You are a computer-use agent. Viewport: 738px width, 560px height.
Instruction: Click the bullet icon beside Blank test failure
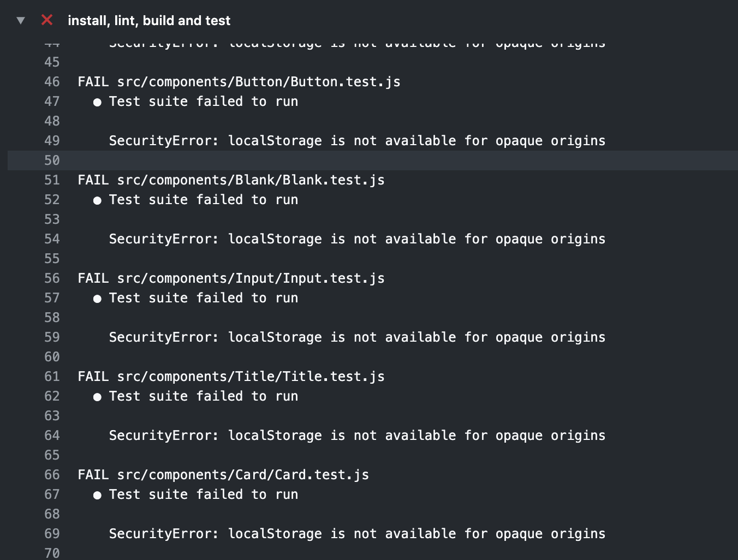point(98,199)
